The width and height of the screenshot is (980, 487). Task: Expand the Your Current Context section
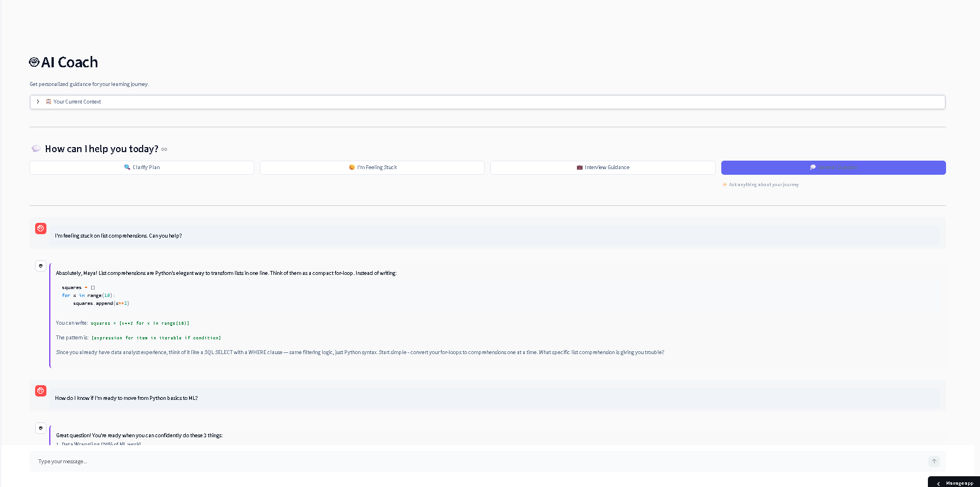pos(487,102)
